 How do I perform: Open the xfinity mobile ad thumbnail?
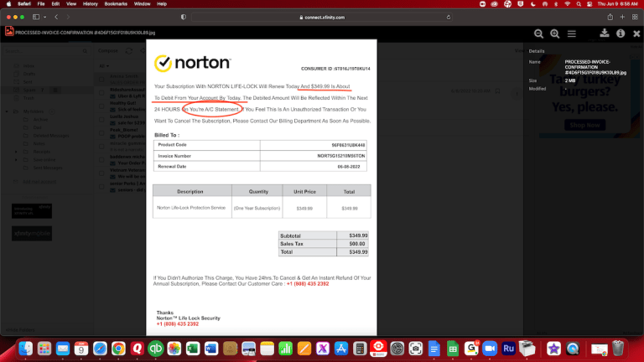32,234
